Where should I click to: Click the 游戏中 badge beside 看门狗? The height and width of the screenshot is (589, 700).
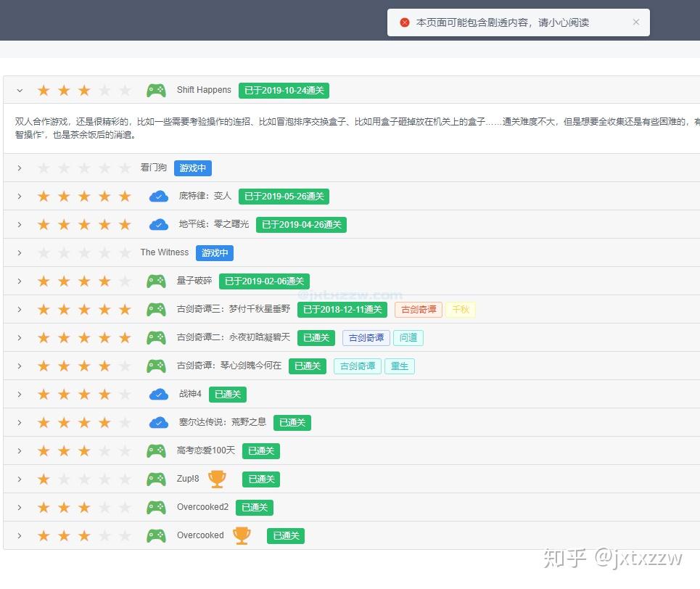pyautogui.click(x=193, y=168)
